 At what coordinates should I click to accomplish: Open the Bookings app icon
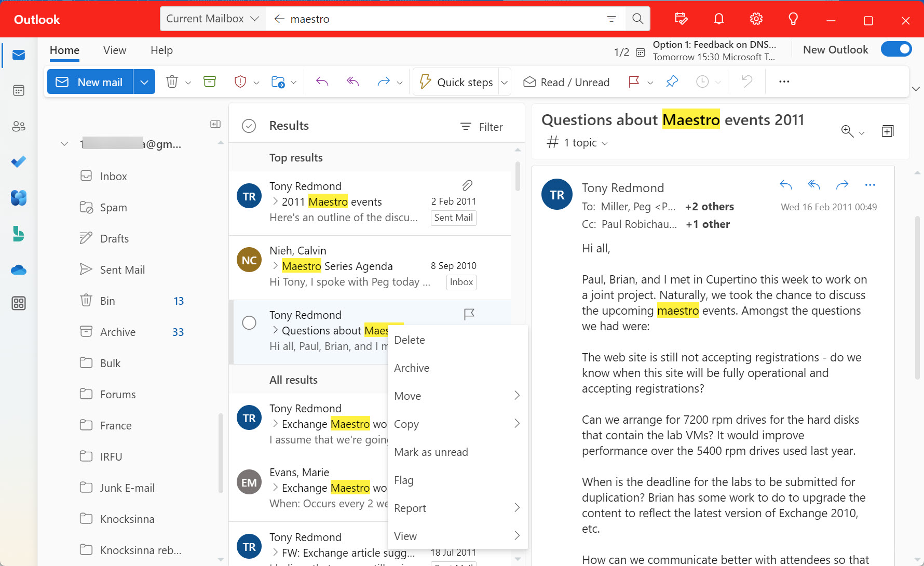click(19, 234)
